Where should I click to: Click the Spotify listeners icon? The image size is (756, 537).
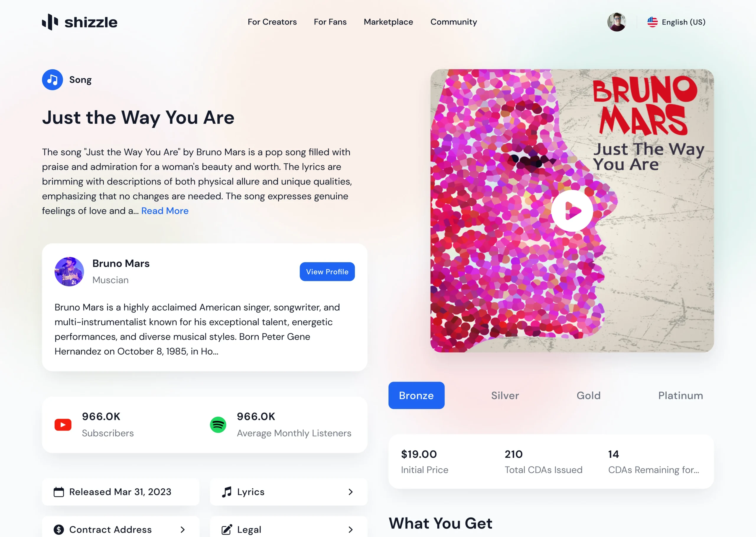coord(218,425)
